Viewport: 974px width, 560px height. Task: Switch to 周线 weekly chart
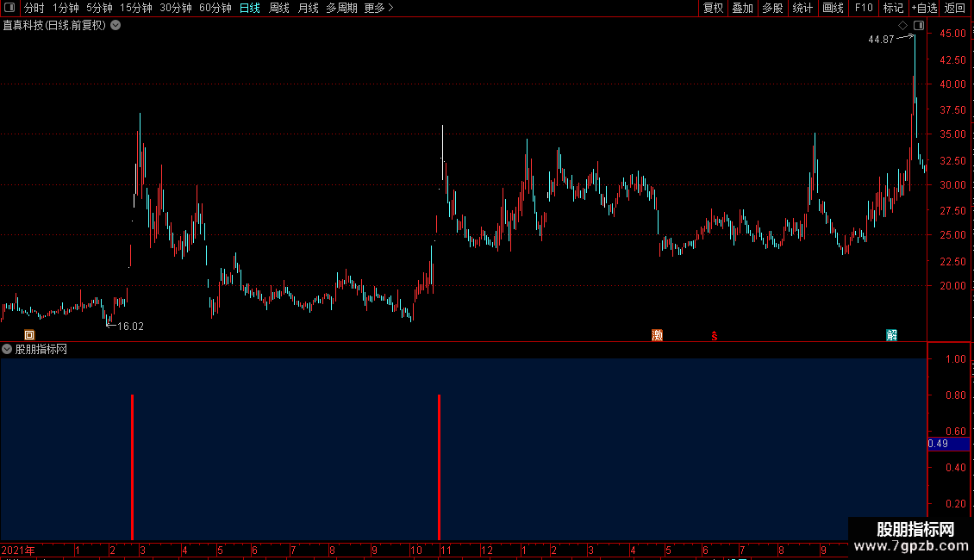tap(279, 8)
